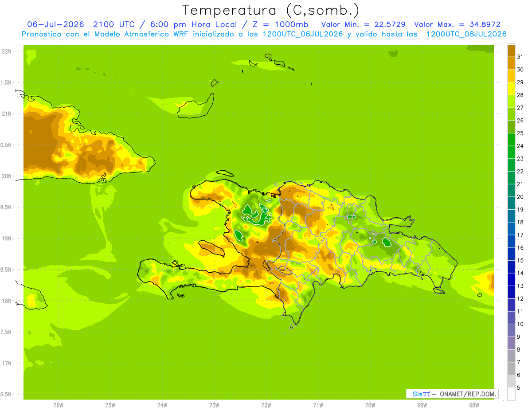Image resolution: width=532 pixels, height=411 pixels.
Task: Click the "17N" latitude axis label
Action: click(x=8, y=363)
